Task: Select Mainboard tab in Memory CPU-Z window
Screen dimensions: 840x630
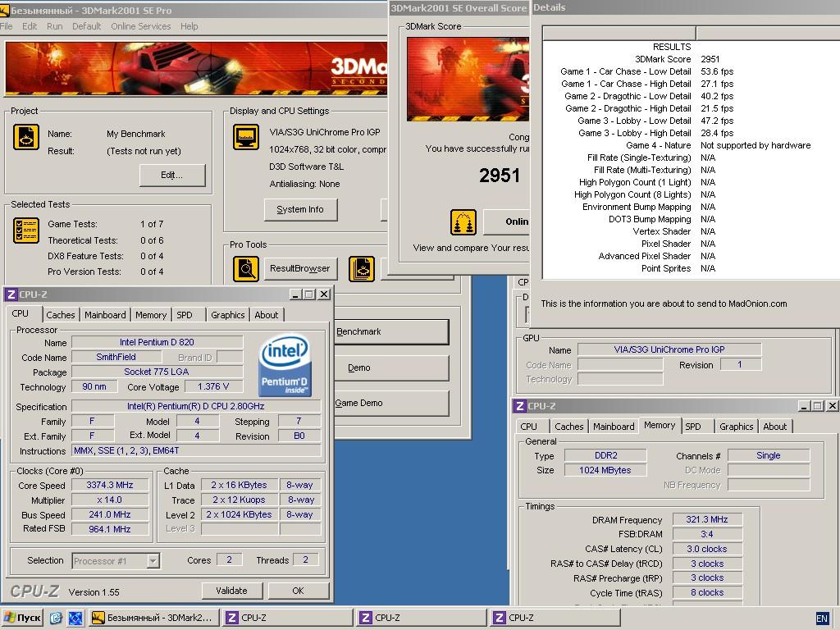Action: [x=614, y=427]
